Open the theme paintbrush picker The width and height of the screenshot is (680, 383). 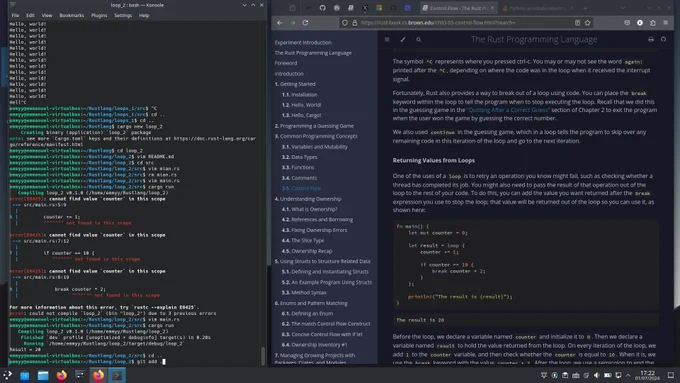click(402, 39)
